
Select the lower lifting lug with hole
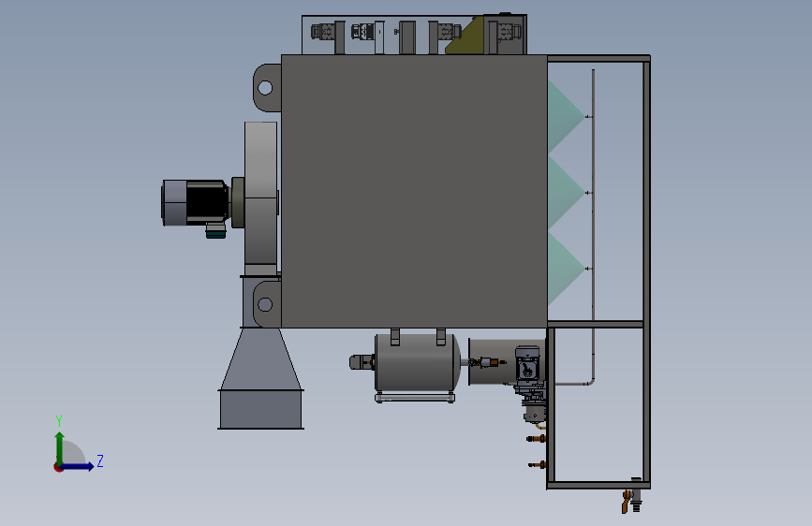(267, 304)
